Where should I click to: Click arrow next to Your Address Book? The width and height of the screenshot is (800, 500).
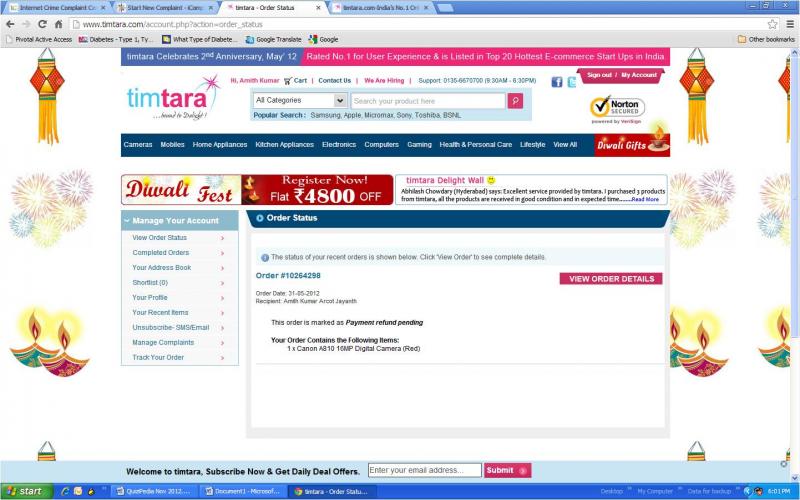[222, 268]
